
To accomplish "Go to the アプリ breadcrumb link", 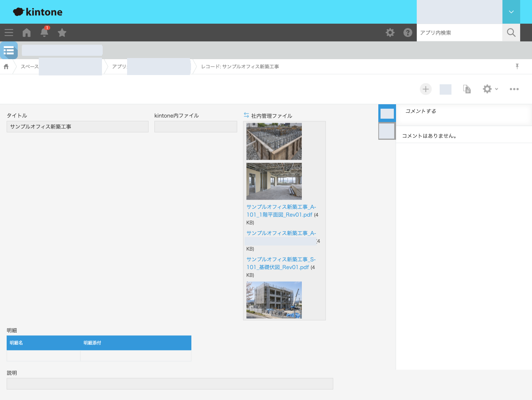I will coord(119,67).
